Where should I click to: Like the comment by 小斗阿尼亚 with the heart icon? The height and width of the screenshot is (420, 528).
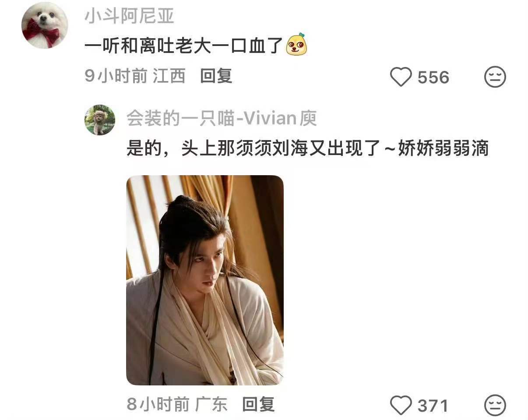[401, 78]
